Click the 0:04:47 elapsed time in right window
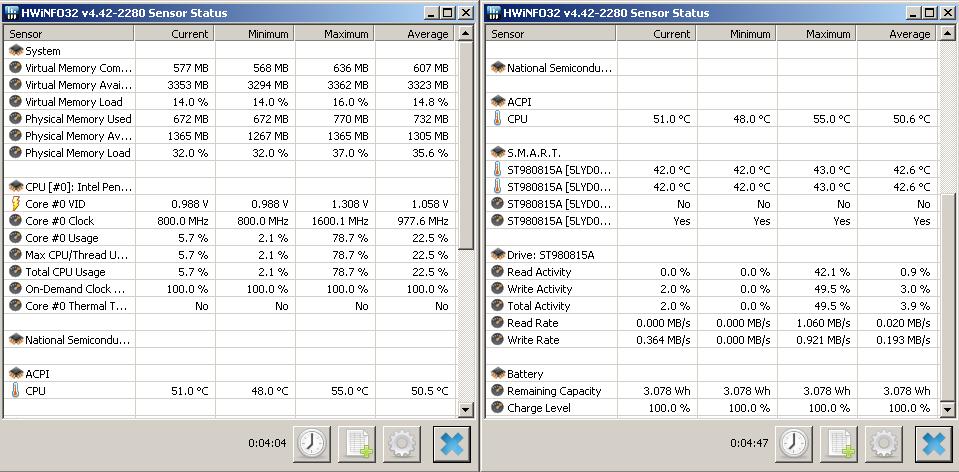This screenshot has height=472, width=959. (749, 443)
